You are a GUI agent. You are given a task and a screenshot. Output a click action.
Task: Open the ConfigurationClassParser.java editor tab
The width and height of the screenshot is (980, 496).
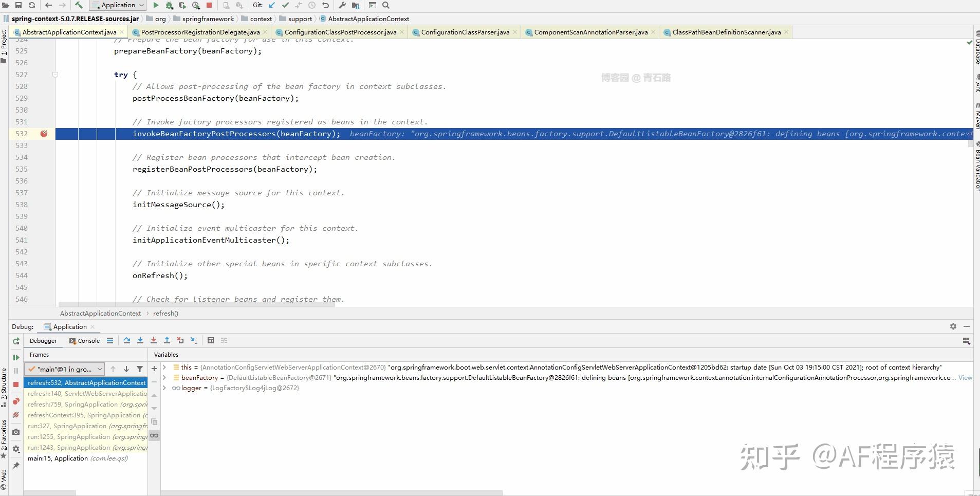tap(464, 32)
